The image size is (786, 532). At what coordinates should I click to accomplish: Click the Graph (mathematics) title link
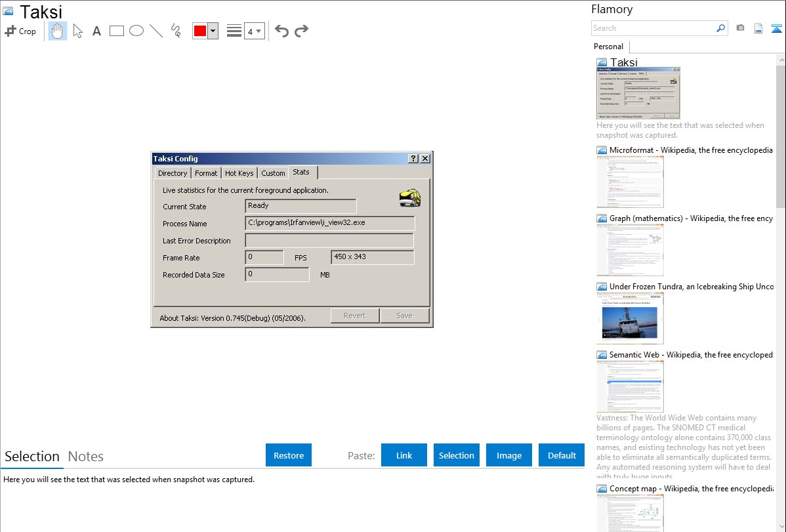692,218
